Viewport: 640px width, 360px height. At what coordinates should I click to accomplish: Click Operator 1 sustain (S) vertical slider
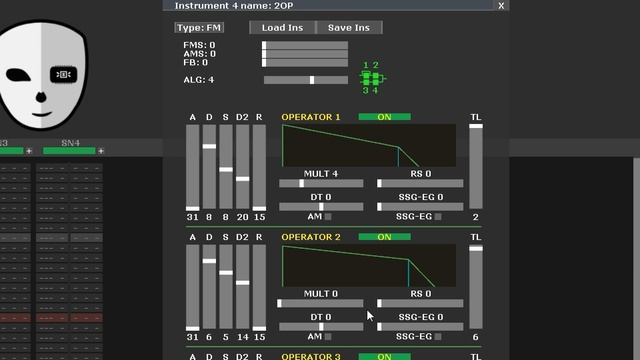click(226, 167)
